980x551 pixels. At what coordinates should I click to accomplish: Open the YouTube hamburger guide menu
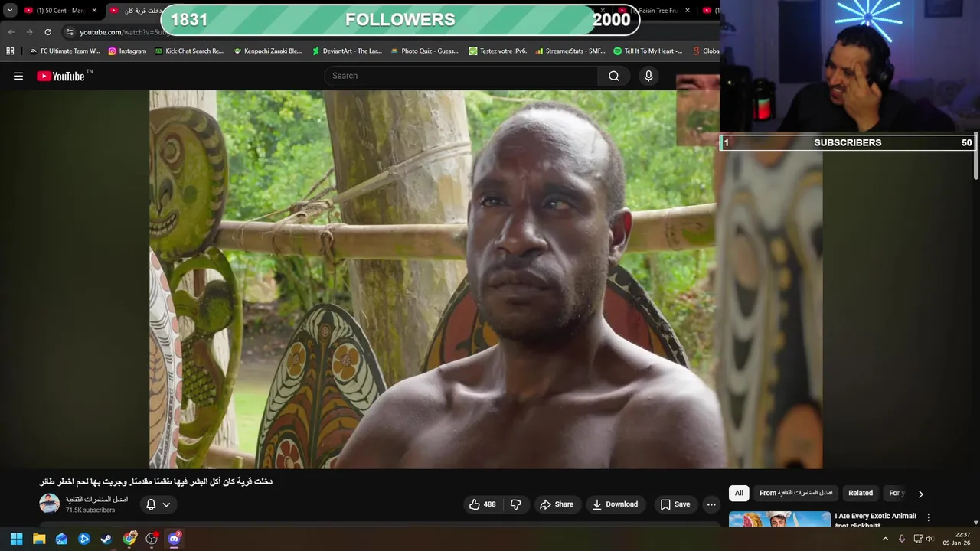click(x=18, y=76)
